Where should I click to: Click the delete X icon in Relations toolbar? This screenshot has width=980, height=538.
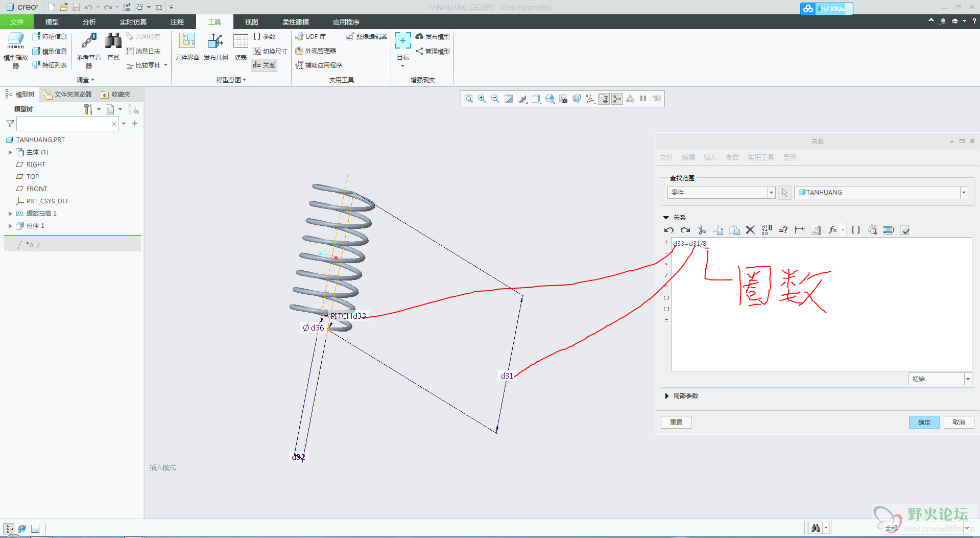coord(750,230)
